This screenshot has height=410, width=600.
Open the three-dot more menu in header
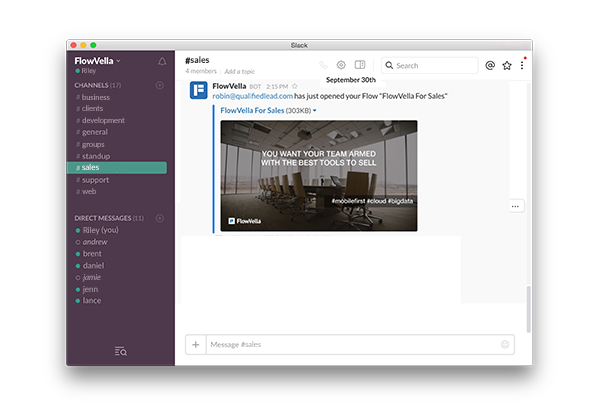click(x=521, y=65)
